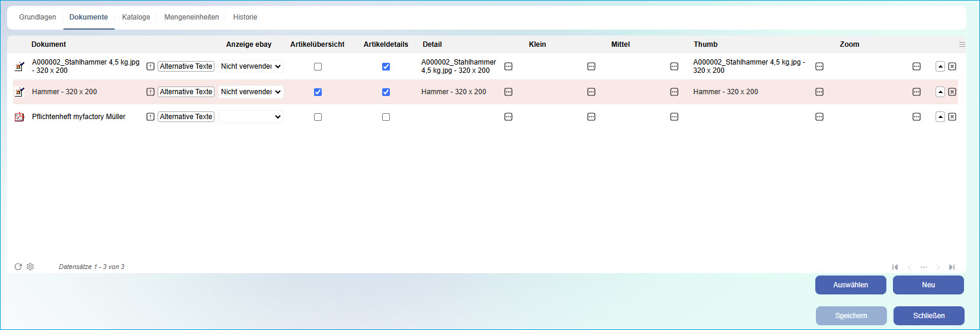Click the Thumb column header
This screenshot has width=980, height=330.
(706, 44)
